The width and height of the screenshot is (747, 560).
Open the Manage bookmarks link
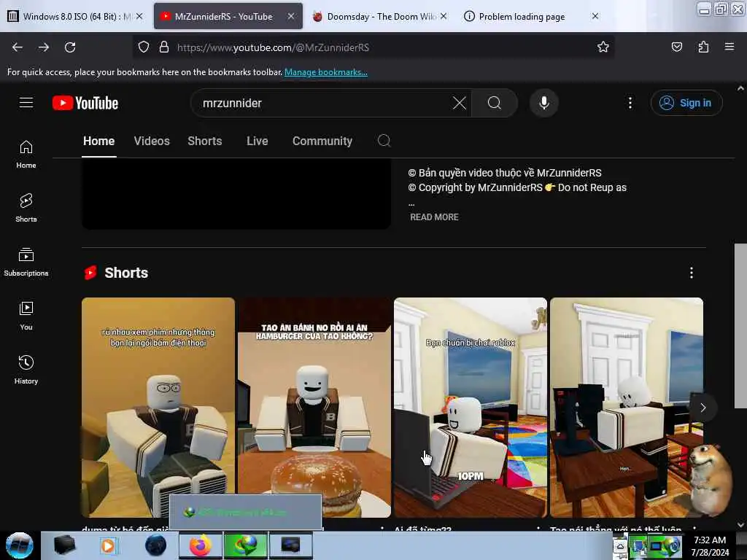pos(326,72)
